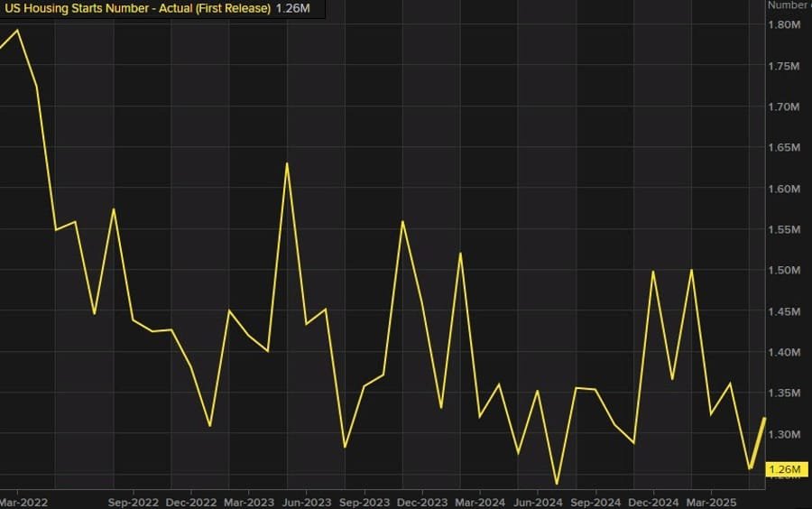
Task: Select the Dec-2022 date label on the x-axis
Action: (190, 499)
